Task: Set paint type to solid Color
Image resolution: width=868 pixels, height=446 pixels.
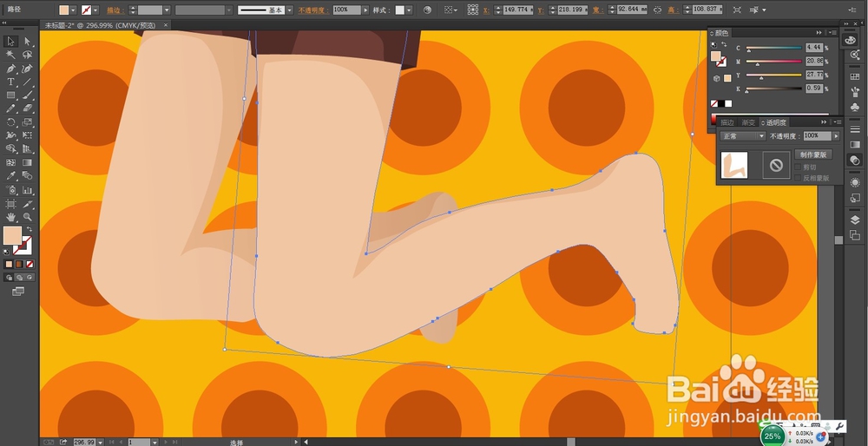Action: click(x=9, y=265)
